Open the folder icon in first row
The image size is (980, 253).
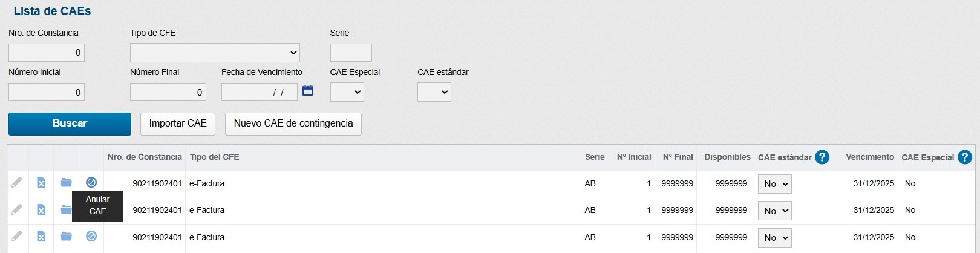(66, 182)
